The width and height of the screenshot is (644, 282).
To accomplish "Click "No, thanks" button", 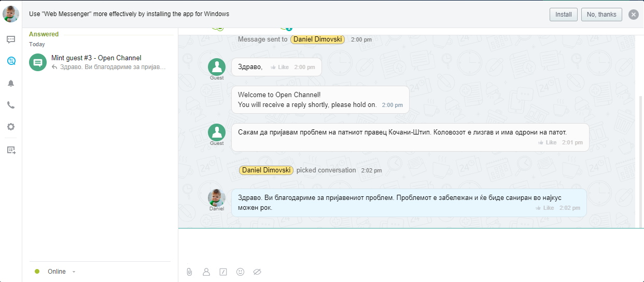I will [x=601, y=15].
